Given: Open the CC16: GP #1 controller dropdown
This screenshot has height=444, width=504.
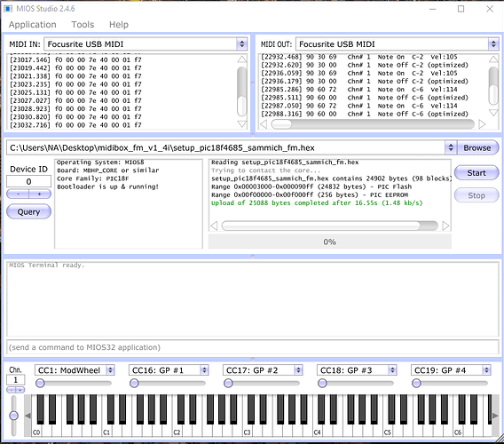Looking at the screenshot, I should click(204, 370).
